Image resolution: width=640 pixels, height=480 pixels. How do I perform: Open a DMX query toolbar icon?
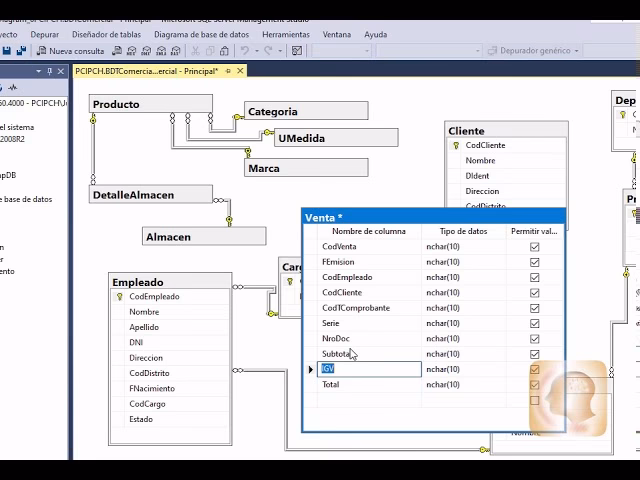coord(146,51)
